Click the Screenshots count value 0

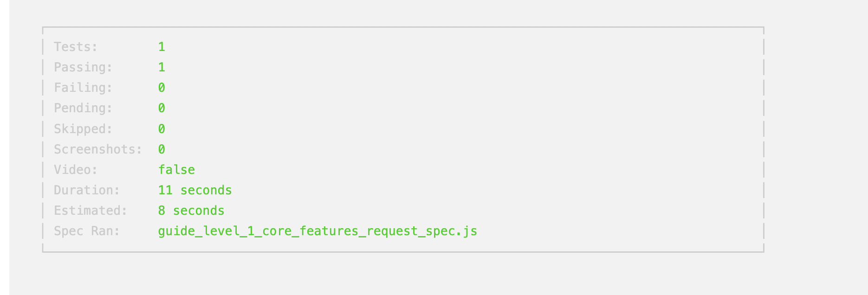tap(162, 149)
